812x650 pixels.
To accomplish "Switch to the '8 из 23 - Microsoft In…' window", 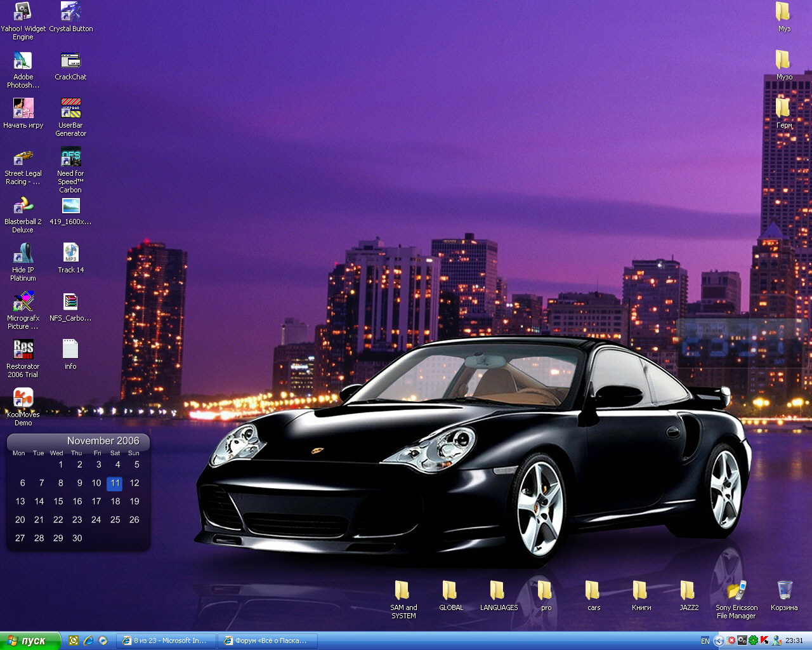I will coord(166,640).
